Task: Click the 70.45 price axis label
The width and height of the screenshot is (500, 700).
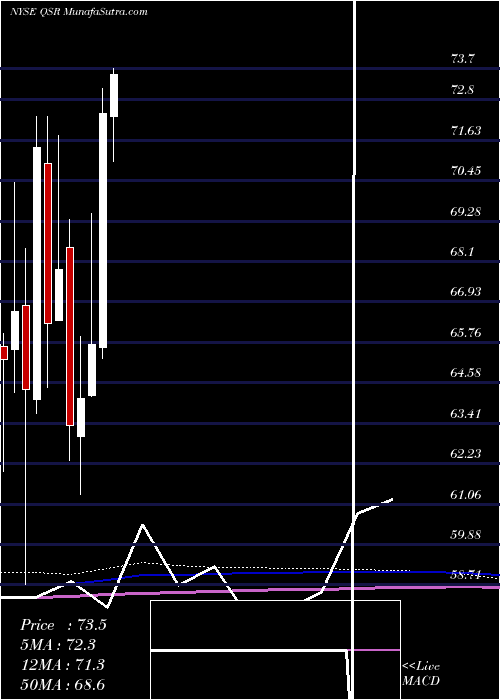Action: (x=466, y=170)
